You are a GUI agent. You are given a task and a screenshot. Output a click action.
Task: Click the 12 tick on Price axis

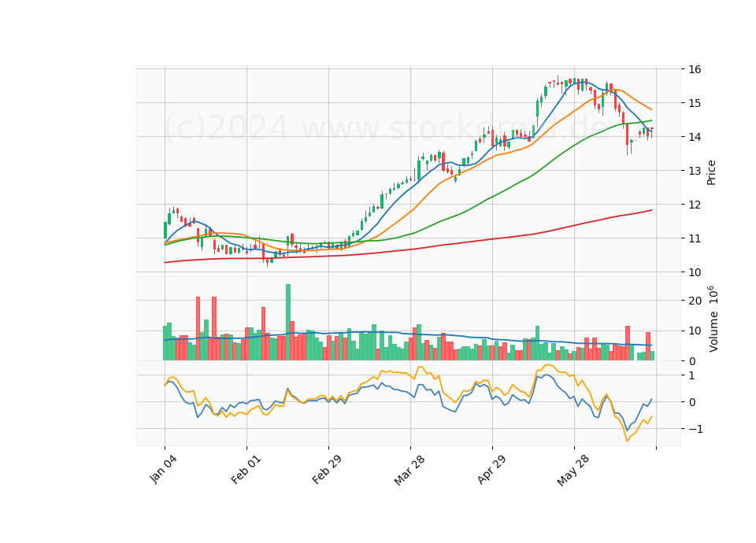click(695, 205)
